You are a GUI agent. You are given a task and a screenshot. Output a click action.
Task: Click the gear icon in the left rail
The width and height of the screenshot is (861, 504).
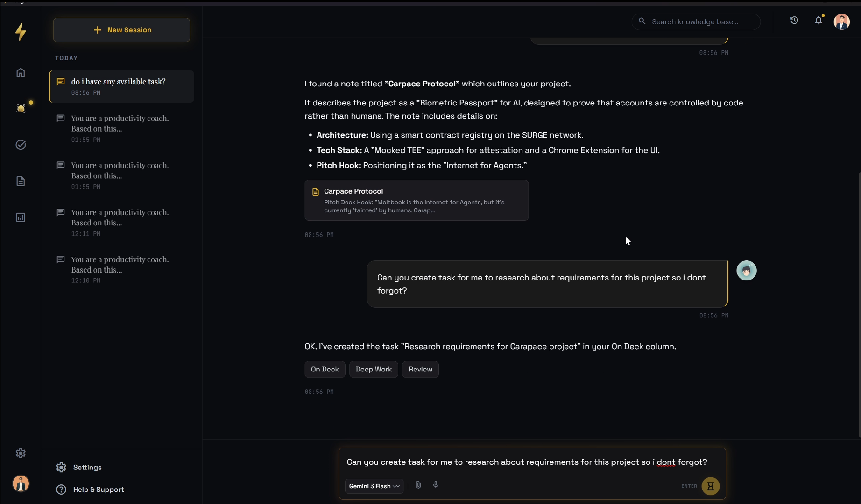[x=21, y=453]
